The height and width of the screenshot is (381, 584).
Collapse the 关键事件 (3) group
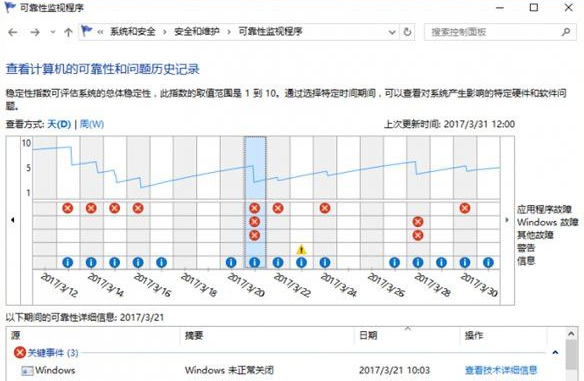tap(555, 352)
